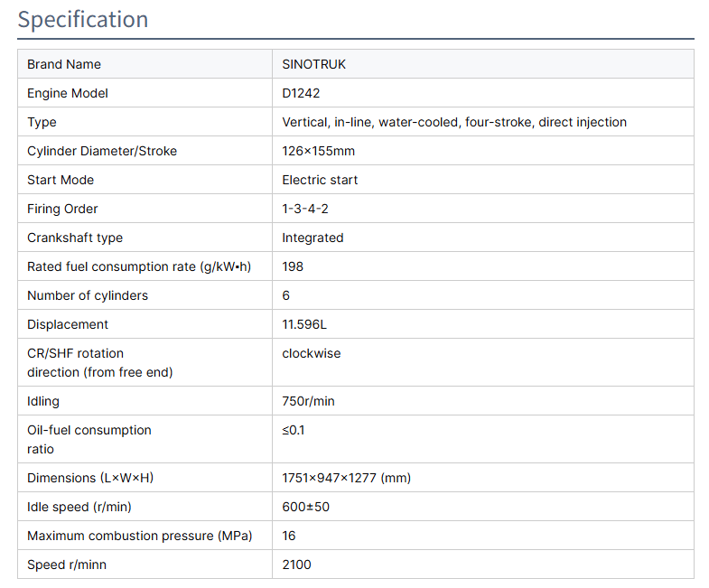Click the Specification heading

83,20
